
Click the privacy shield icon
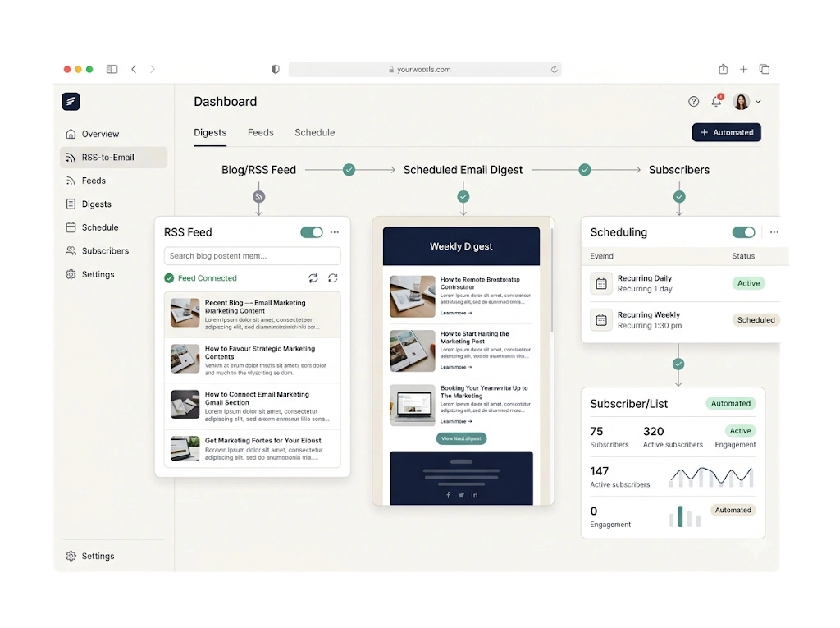click(276, 69)
